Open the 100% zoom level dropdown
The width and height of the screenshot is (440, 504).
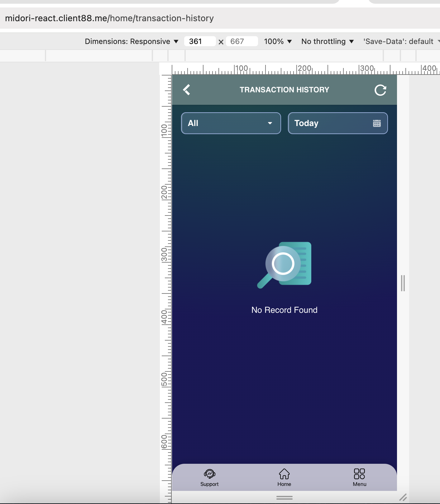tap(278, 41)
